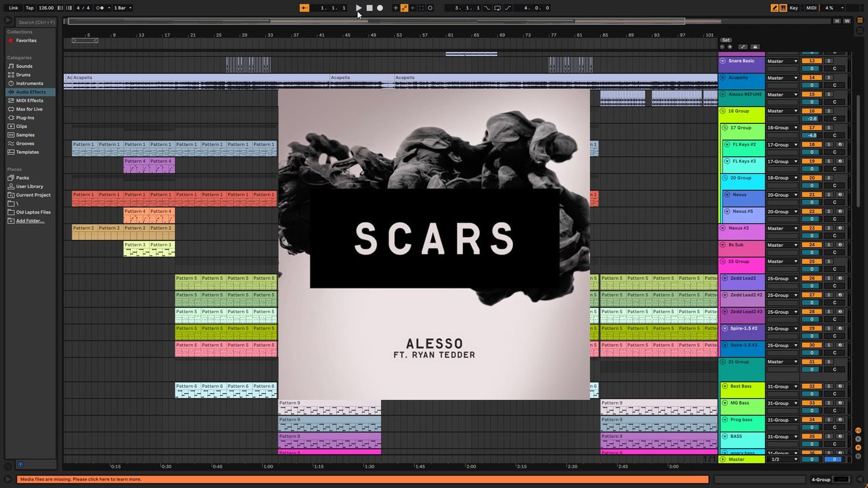Toggle track activator 26 for Zedd Lead2
This screenshot has width=868, height=488.
[x=812, y=278]
